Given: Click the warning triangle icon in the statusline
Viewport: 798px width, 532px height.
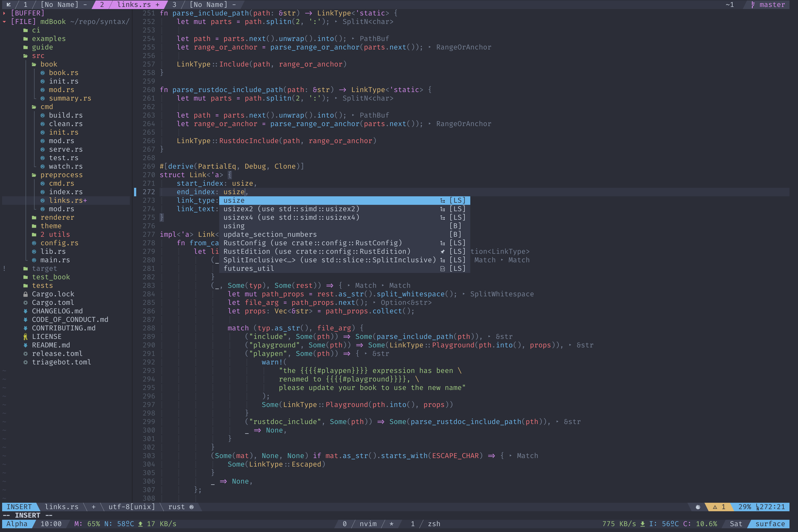Looking at the screenshot, I should click(715, 507).
